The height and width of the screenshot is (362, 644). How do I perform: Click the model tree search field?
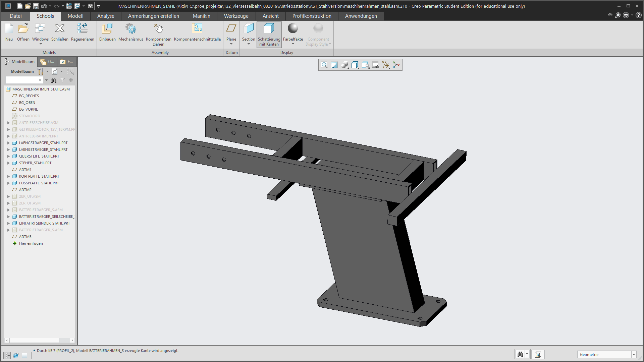21,80
